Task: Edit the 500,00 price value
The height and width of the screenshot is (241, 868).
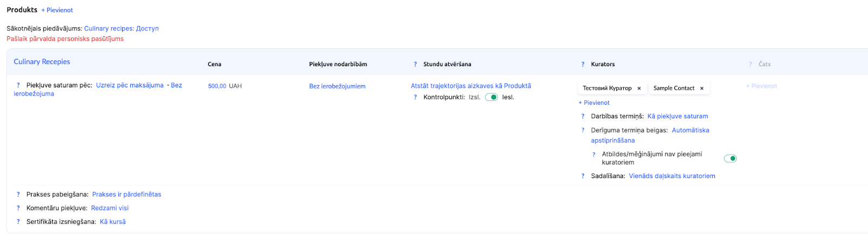Action: (x=217, y=86)
